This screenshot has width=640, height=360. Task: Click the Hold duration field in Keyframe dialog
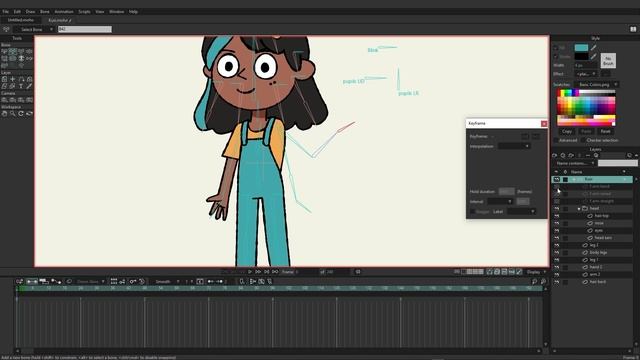tap(507, 191)
